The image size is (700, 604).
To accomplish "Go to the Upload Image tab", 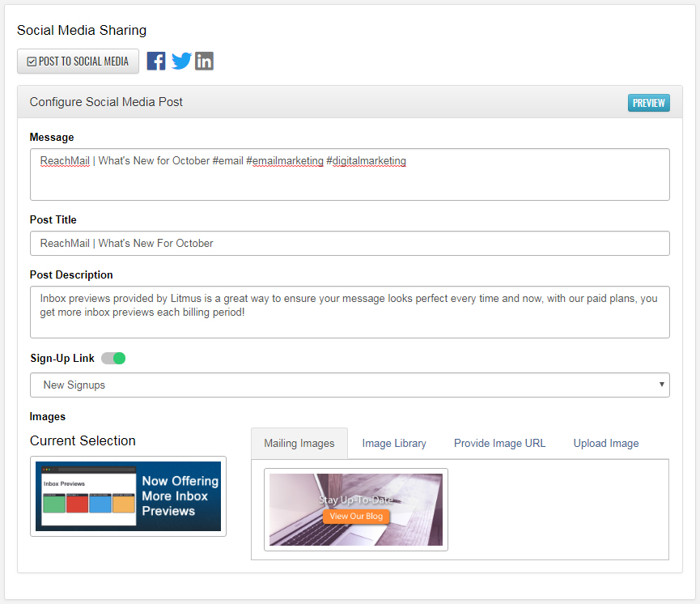I will (606, 444).
